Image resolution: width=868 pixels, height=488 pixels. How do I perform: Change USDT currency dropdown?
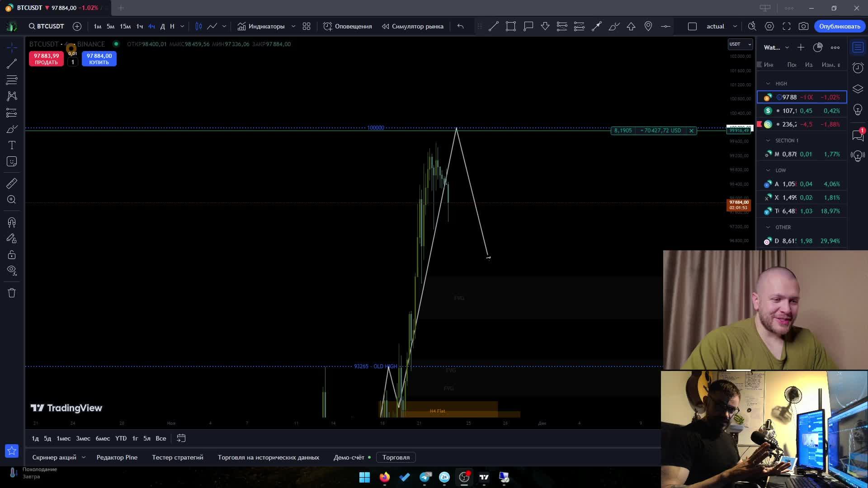point(740,44)
